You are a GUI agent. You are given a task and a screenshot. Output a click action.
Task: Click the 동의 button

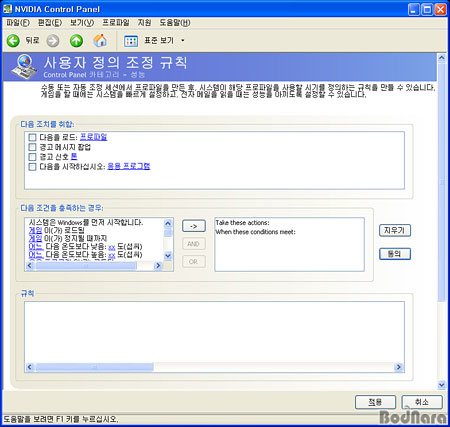coord(395,254)
